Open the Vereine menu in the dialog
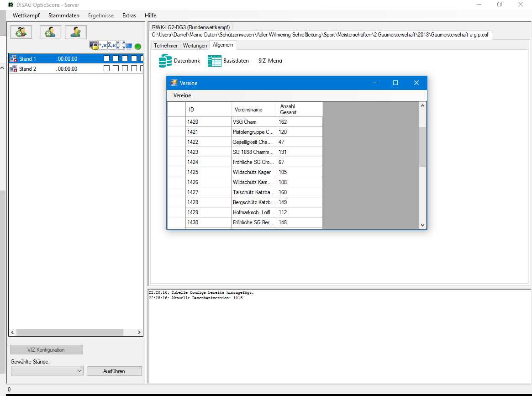This screenshot has height=396, width=532. (x=182, y=95)
